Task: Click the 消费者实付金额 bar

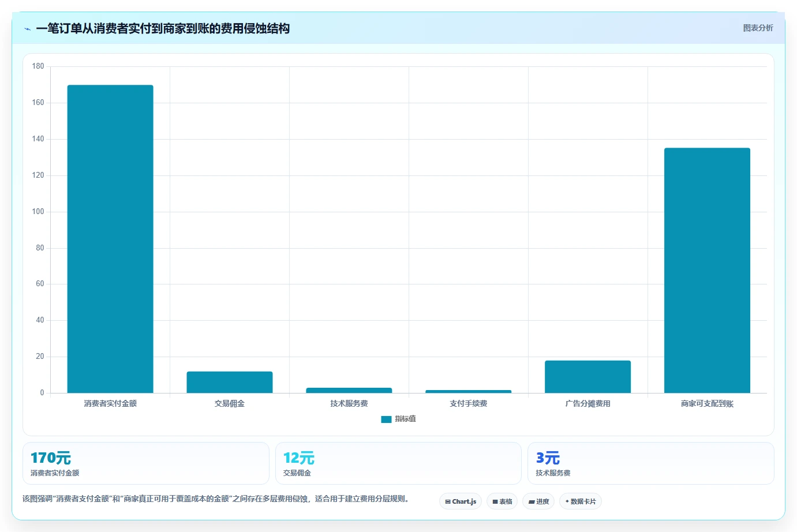Action: 110,239
